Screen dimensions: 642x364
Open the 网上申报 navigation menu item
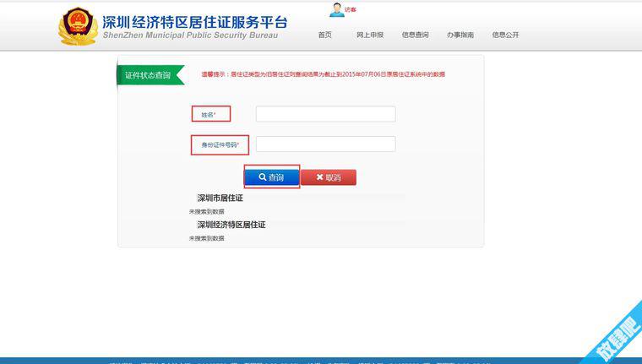[370, 35]
